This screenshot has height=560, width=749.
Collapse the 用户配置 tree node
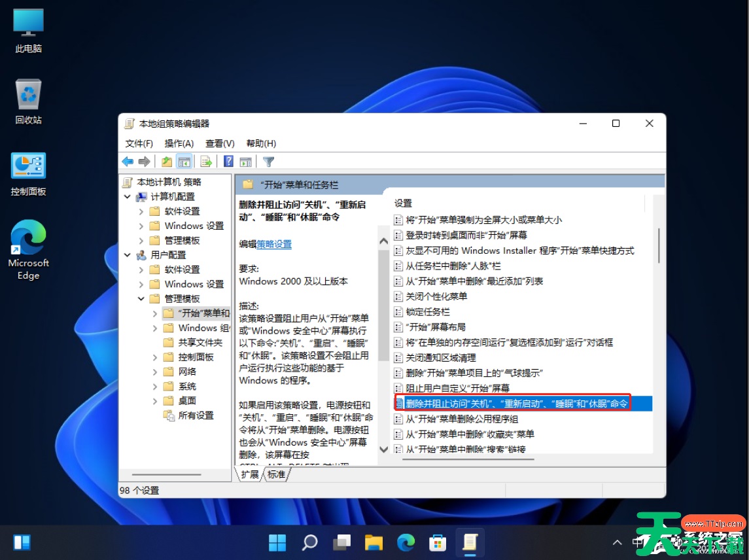coord(127,254)
